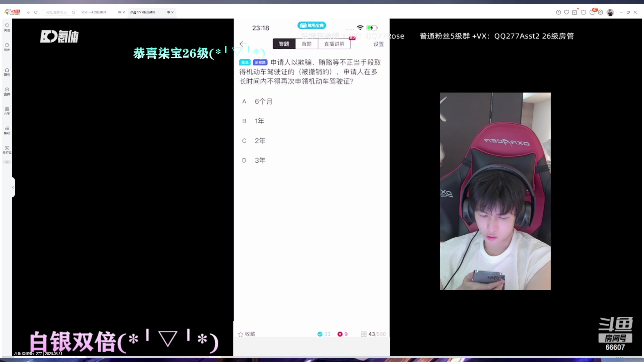Click the 驾考宝典 app badge
This screenshot has width=644, height=362.
click(312, 25)
